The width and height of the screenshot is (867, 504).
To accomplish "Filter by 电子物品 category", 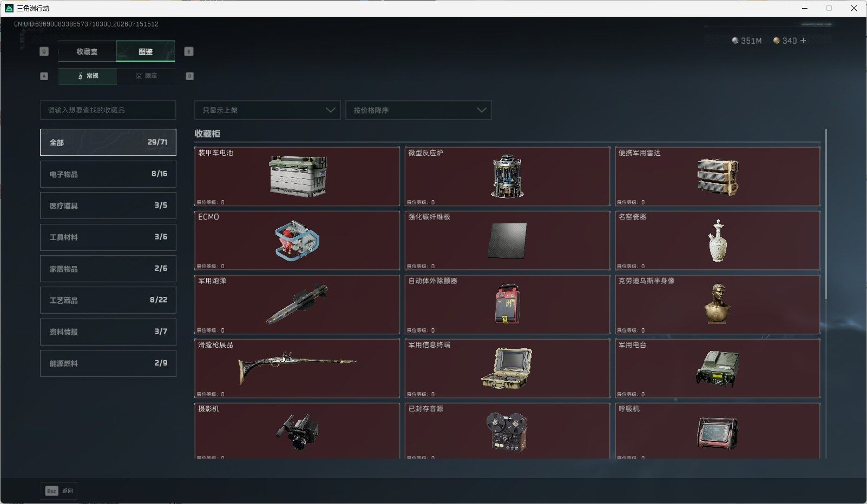I will (x=108, y=174).
